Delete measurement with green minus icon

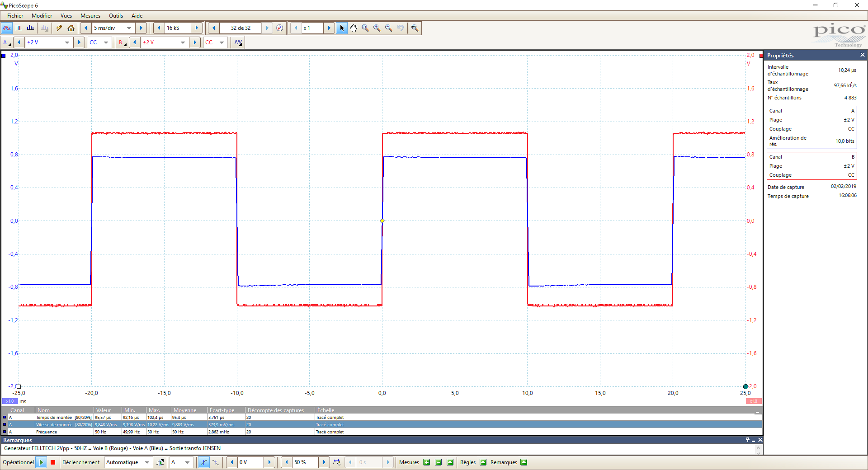tap(438, 462)
